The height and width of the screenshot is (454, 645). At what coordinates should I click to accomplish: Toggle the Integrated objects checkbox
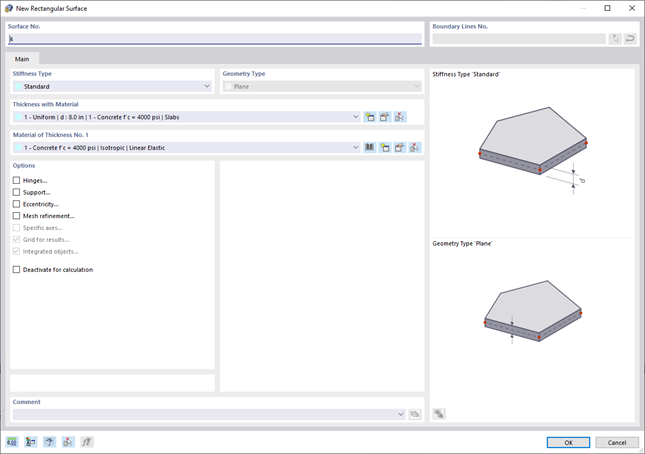point(16,251)
